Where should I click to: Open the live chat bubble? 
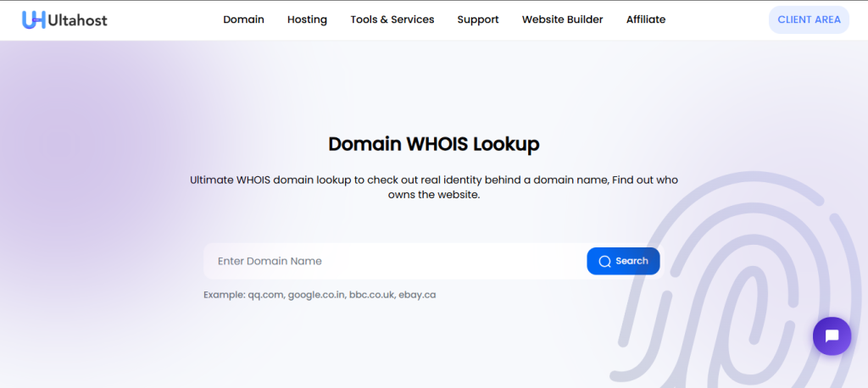tap(831, 336)
